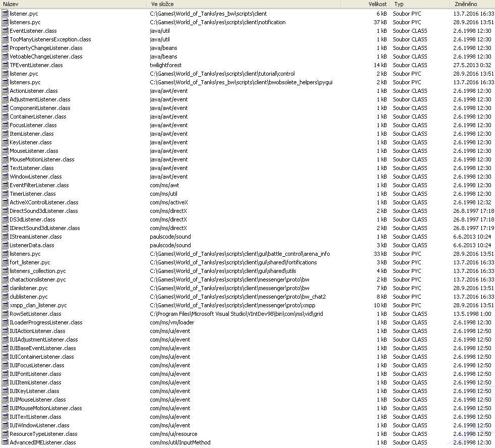Select the file chatactionslistener.pyc

point(38,279)
